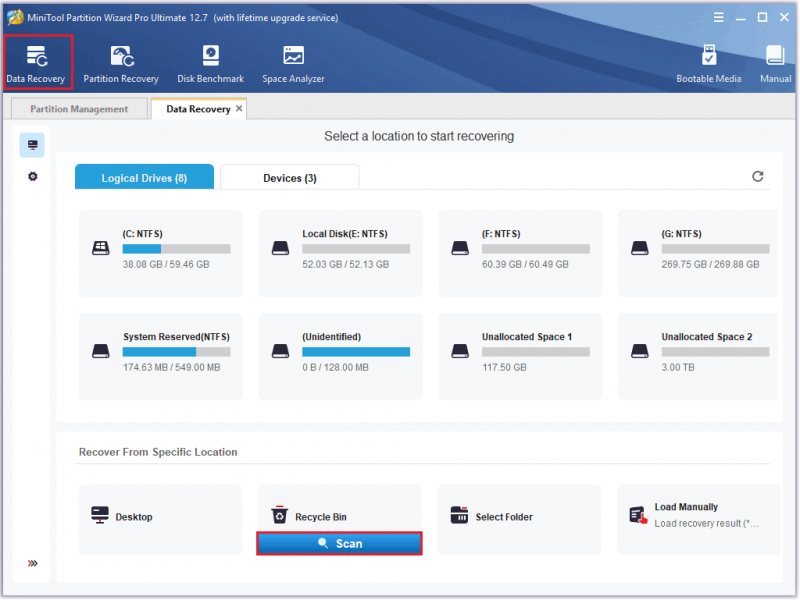800x600 pixels.
Task: Choose Select Folder recovery location
Action: (519, 517)
